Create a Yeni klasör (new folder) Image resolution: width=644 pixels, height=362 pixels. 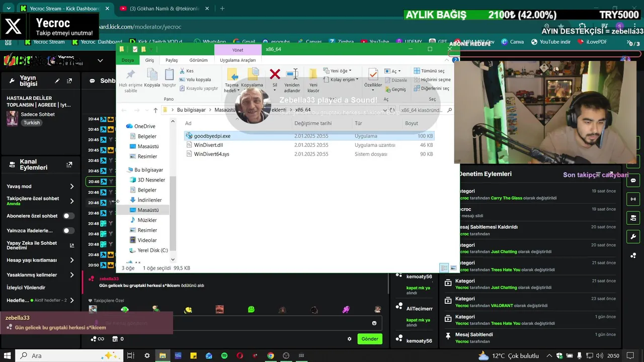point(313,80)
